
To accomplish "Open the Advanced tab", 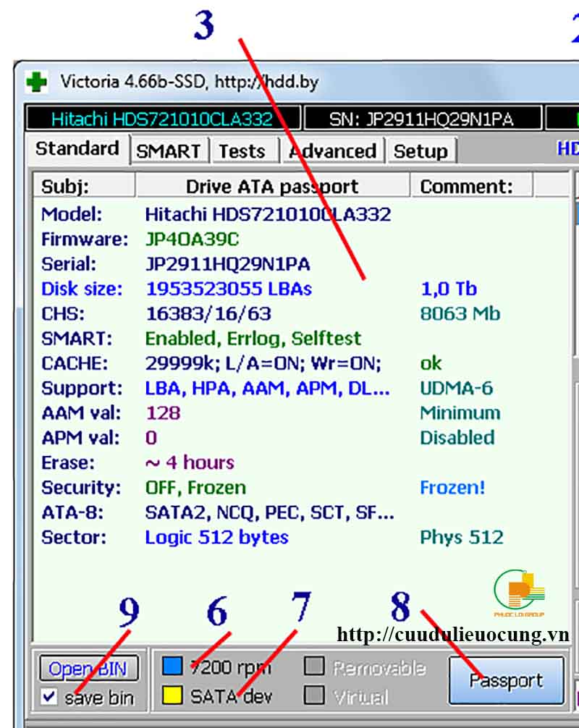I will (333, 151).
